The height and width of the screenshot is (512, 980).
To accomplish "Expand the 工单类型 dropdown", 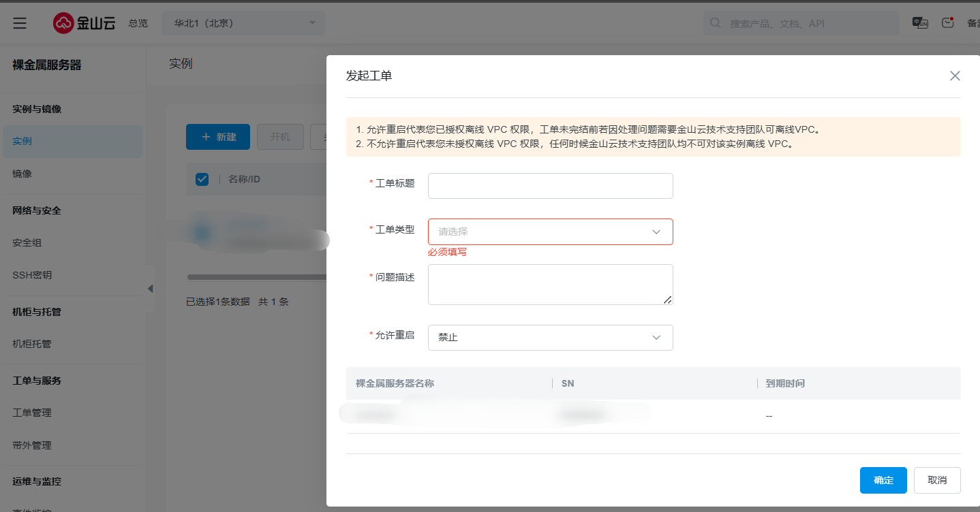I will (550, 231).
